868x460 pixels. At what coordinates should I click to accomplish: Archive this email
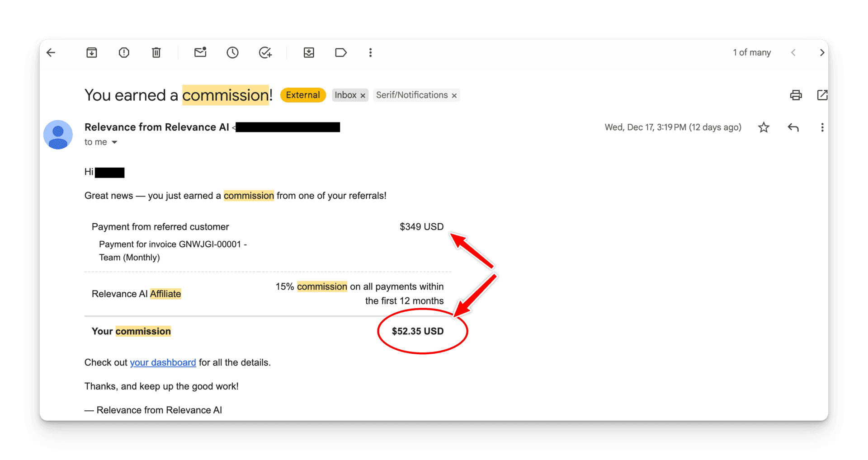point(91,52)
